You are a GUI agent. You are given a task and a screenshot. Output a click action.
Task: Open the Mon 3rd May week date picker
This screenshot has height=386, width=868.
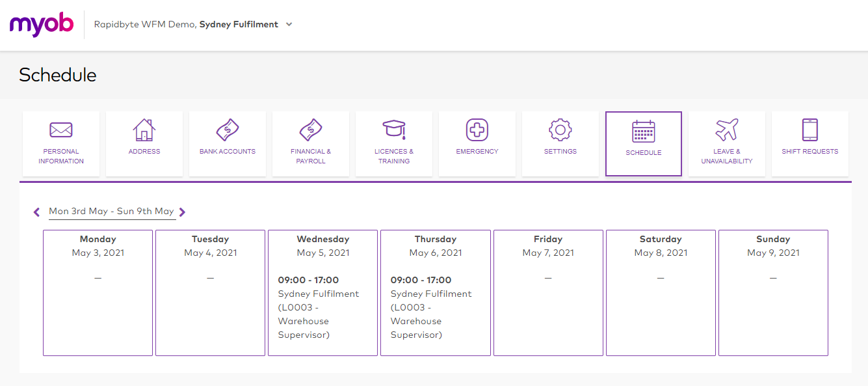[x=111, y=212]
